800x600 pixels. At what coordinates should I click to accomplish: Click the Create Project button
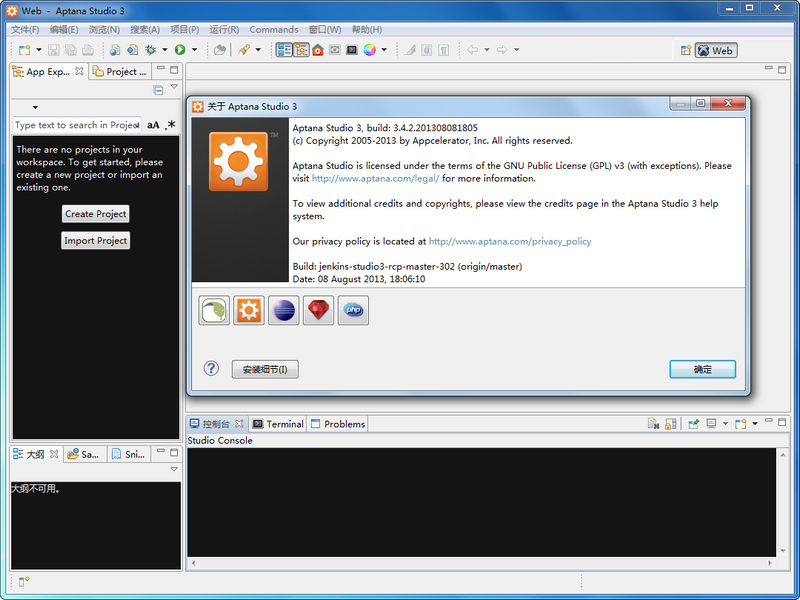[95, 213]
